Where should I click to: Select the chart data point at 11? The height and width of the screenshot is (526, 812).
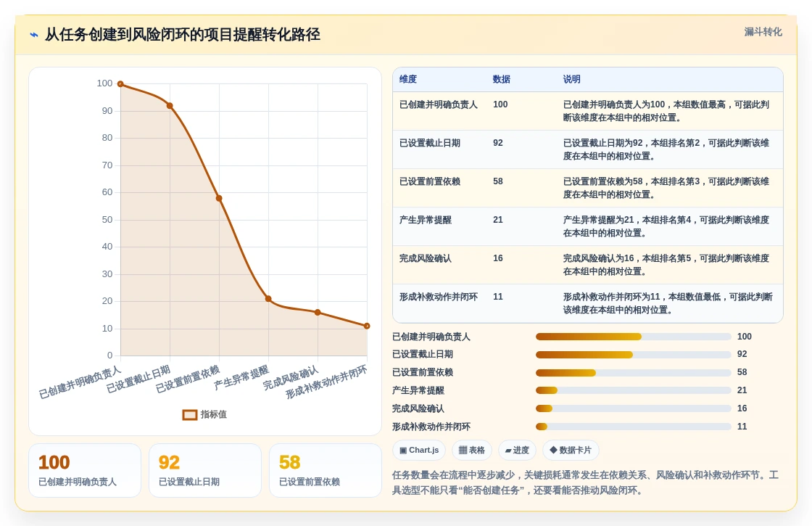click(x=367, y=326)
